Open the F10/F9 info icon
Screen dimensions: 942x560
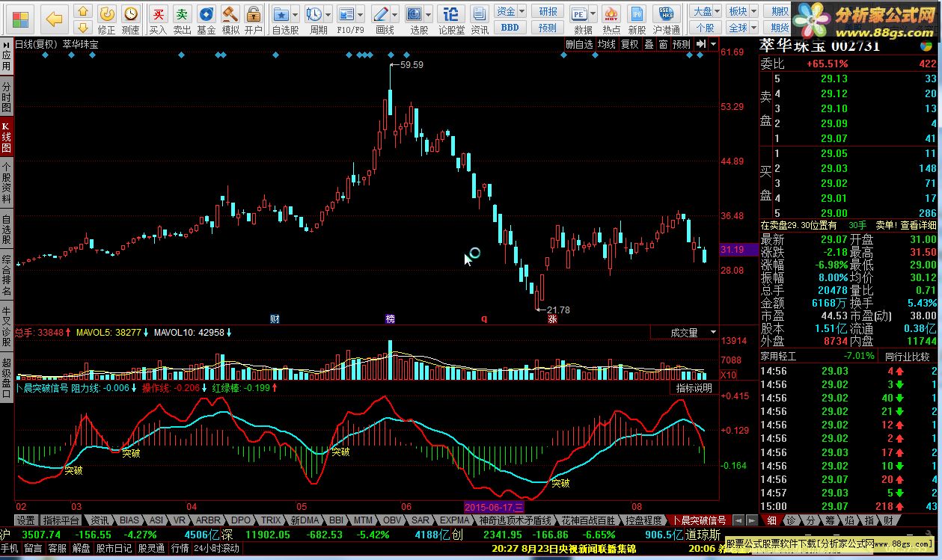point(346,14)
